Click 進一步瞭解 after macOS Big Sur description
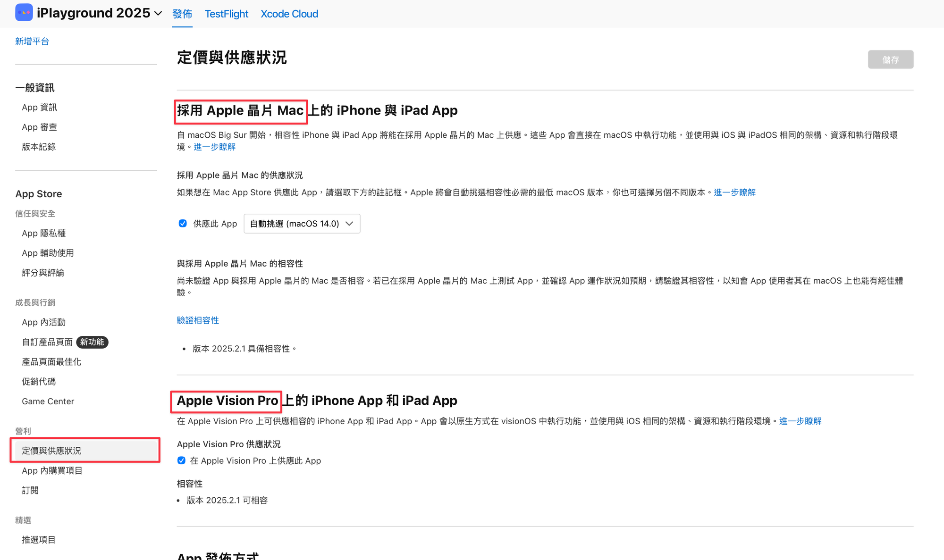944x560 pixels. 214,147
